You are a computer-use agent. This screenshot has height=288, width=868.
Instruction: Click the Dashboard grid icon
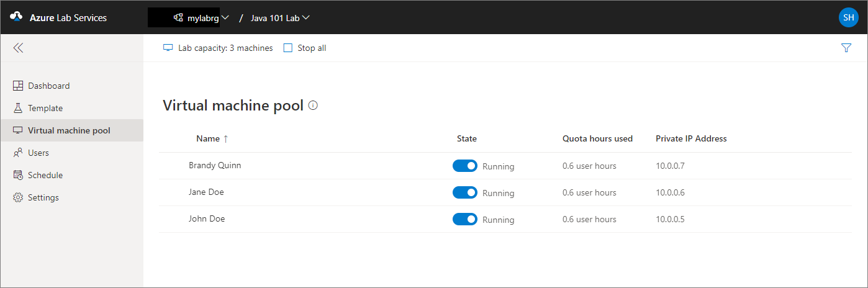(17, 86)
